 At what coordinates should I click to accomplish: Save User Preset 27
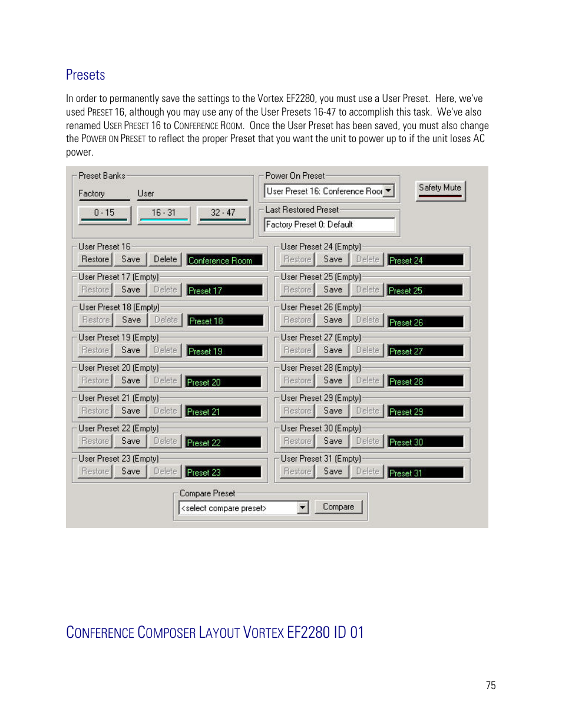tap(333, 350)
